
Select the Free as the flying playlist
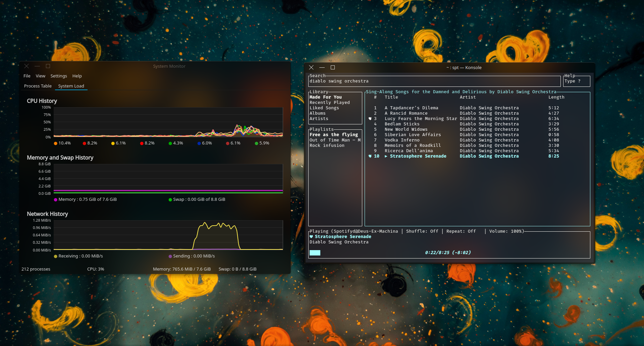point(334,135)
